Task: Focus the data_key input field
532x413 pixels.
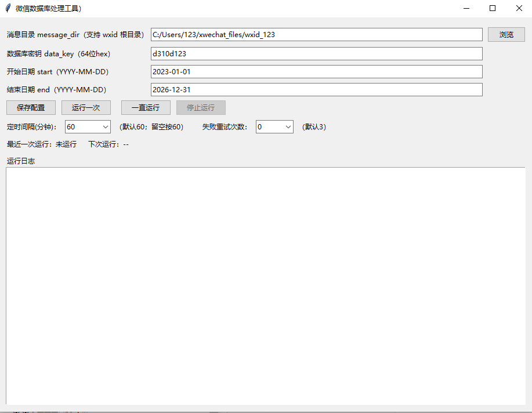Action: coord(317,53)
